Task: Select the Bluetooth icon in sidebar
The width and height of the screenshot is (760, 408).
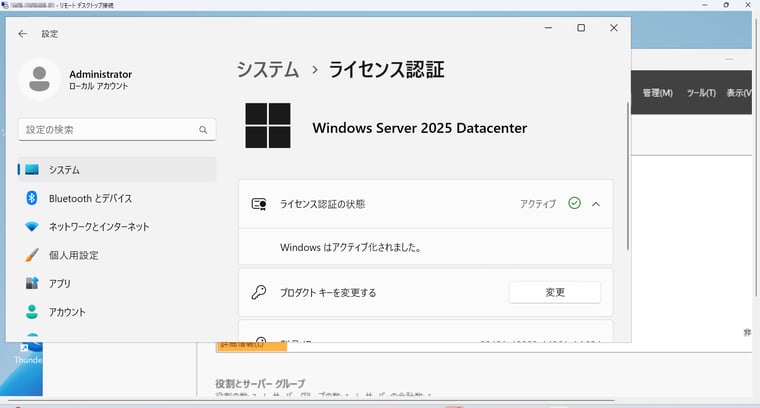Action: click(x=32, y=198)
